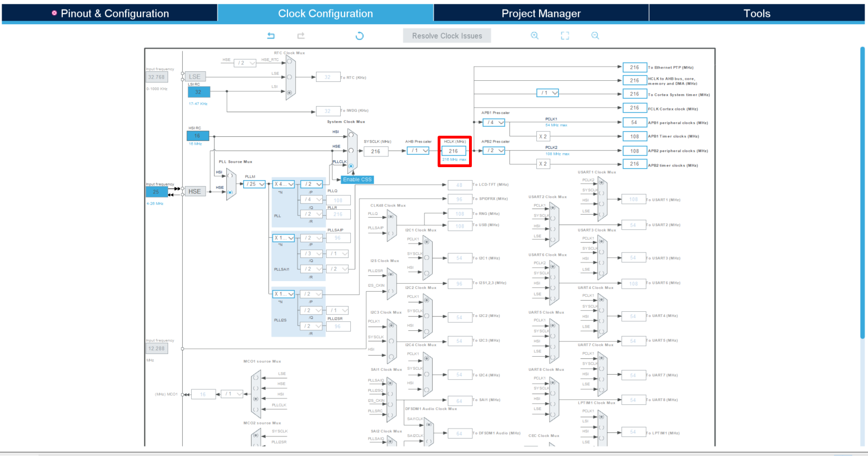Click the Resolve Clock Issues button
This screenshot has width=868, height=456.
[447, 35]
